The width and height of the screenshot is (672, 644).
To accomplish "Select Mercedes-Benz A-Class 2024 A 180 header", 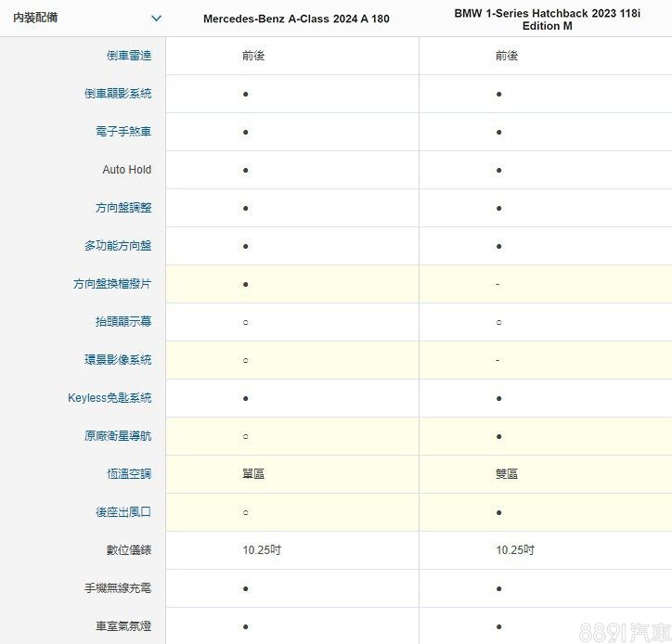I will (x=296, y=19).
